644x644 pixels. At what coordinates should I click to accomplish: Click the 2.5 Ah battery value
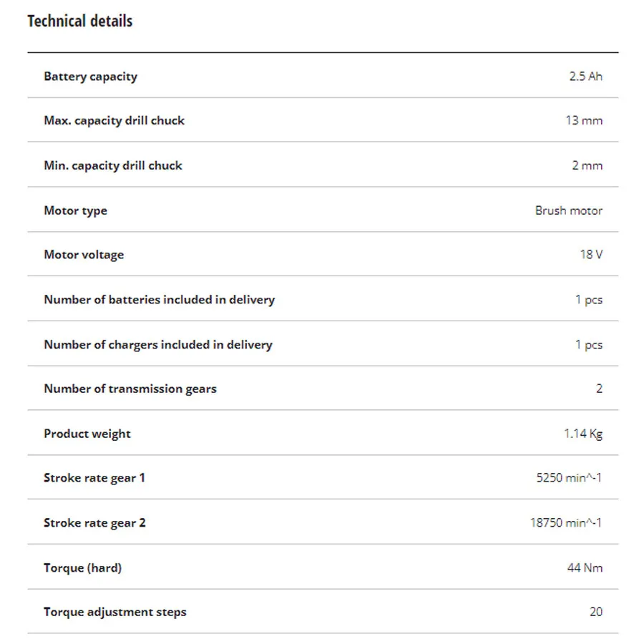point(585,77)
